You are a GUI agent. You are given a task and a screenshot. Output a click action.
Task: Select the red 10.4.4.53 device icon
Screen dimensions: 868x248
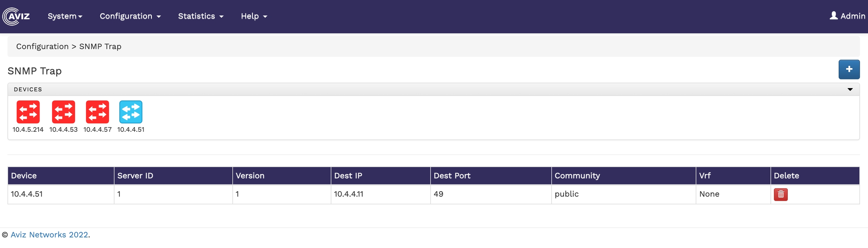click(63, 112)
